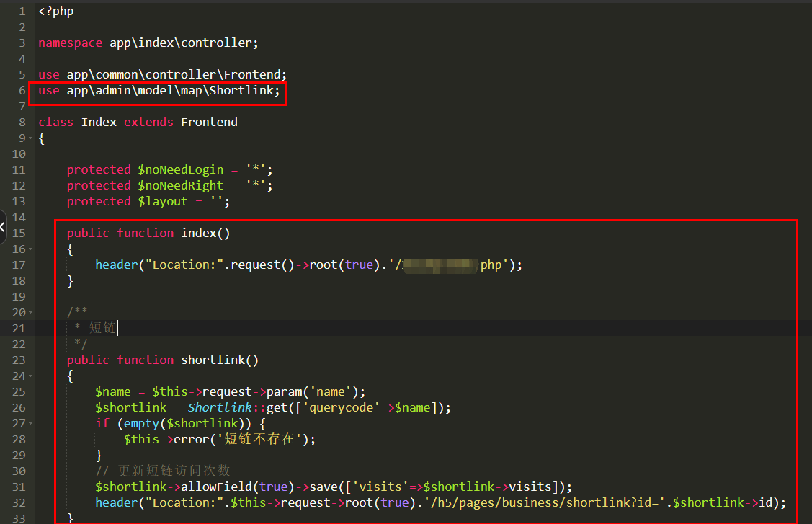Click the shortlink() function name

pyautogui.click(x=220, y=360)
